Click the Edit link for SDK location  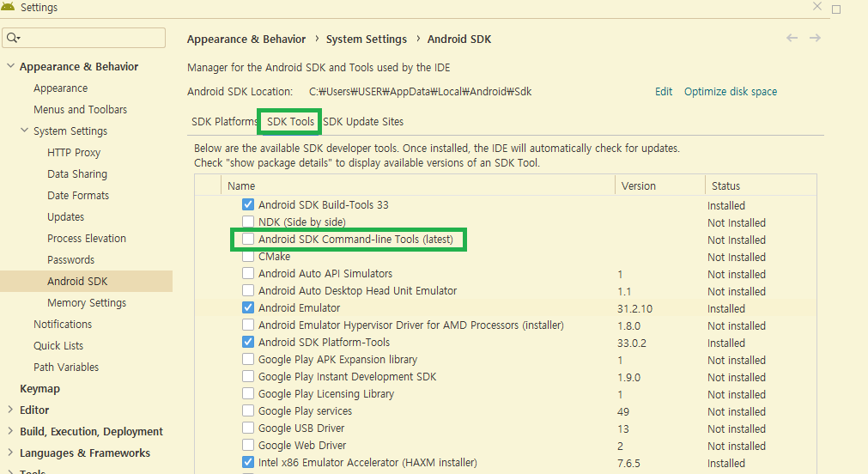664,91
